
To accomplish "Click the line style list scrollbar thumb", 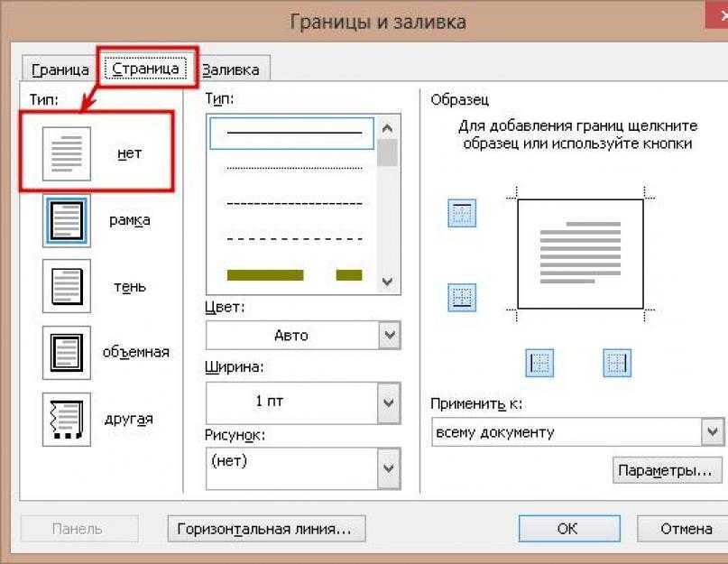I will (387, 153).
